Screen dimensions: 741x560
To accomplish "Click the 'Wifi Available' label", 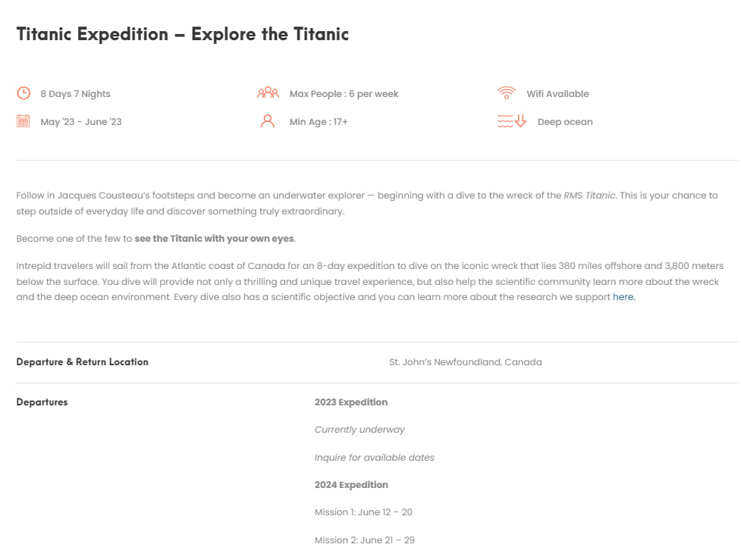I will point(557,94).
